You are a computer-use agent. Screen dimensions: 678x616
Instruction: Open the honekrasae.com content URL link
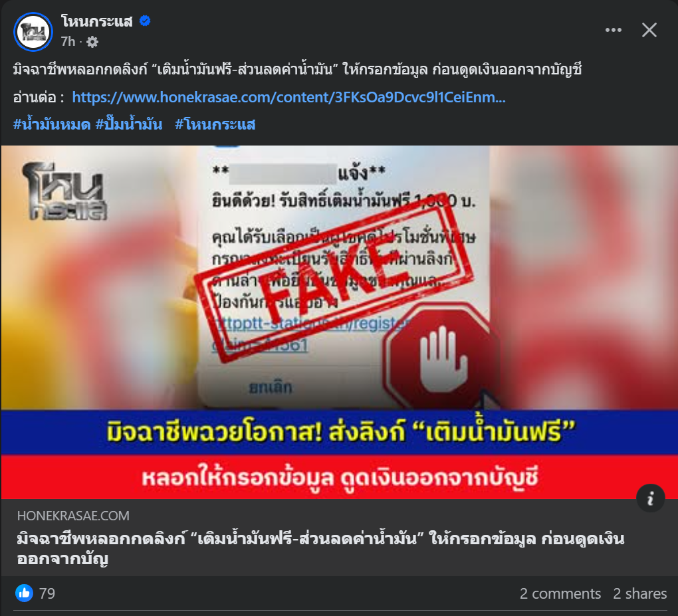click(289, 97)
